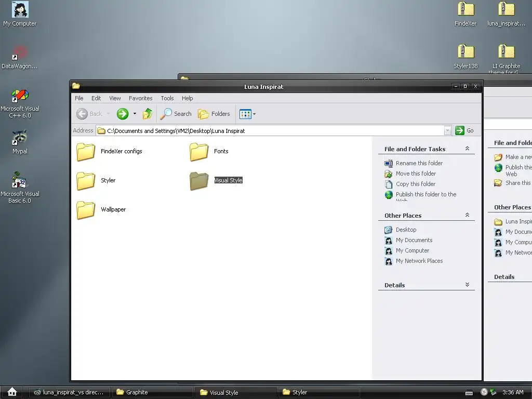532x399 pixels.
Task: Open the Favorites menu
Action: 140,98
